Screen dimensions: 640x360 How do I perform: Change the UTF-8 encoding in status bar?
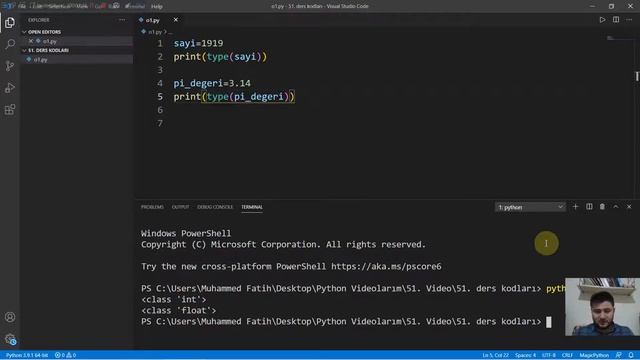coord(549,355)
